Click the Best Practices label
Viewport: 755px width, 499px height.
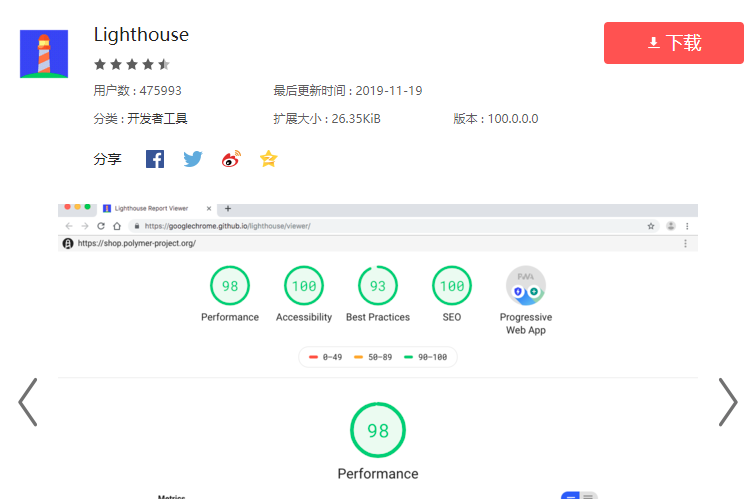378,317
